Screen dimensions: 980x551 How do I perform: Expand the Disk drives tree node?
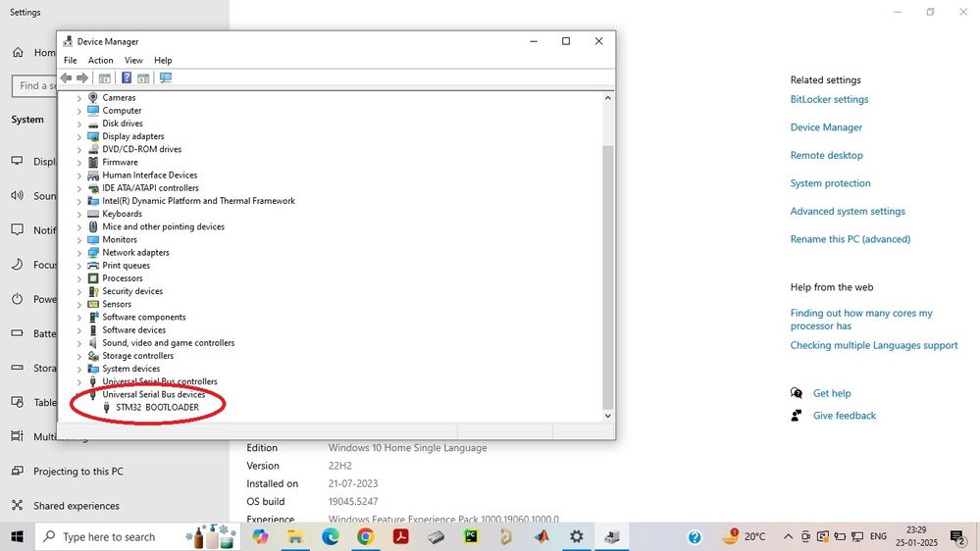[x=79, y=124]
